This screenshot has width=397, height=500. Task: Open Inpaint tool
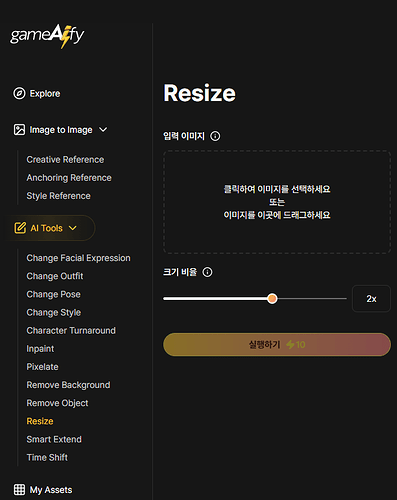click(40, 349)
